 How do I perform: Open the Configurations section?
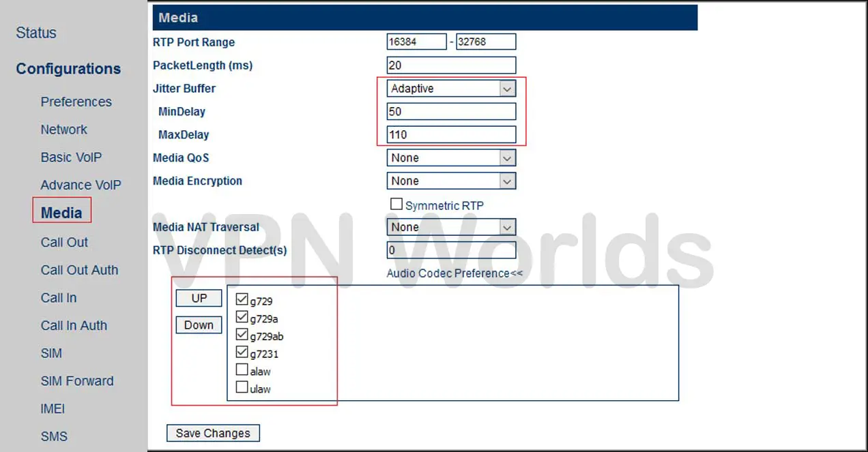coord(68,68)
